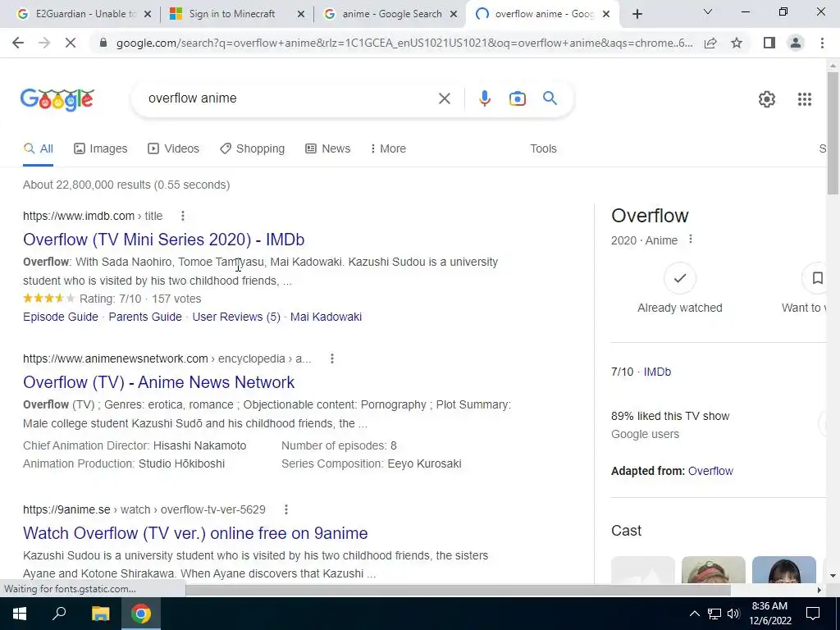
Task: Close the overflow anime tab
Action: pyautogui.click(x=606, y=14)
